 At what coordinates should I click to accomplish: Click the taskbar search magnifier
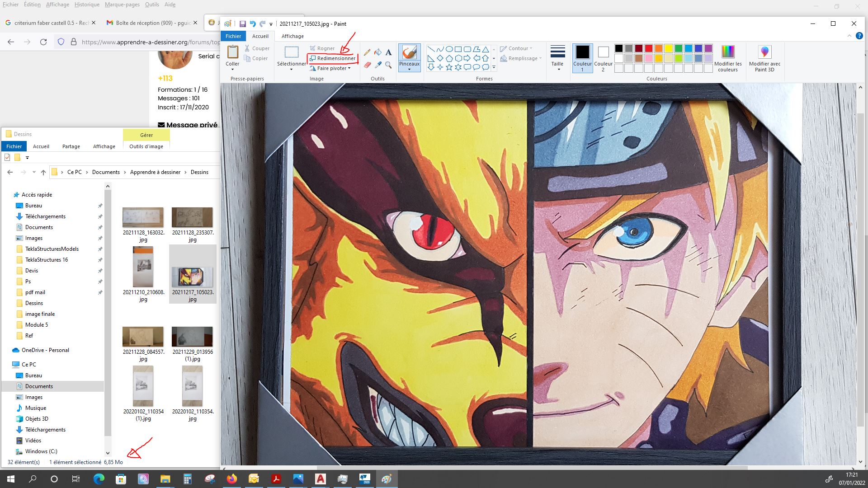[x=33, y=479]
